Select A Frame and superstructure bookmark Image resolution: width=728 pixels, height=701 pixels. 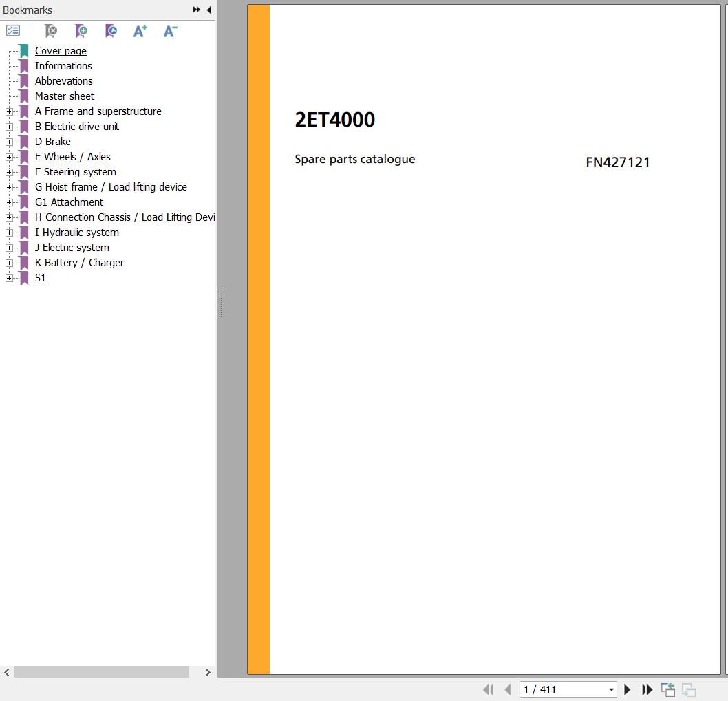[98, 111]
